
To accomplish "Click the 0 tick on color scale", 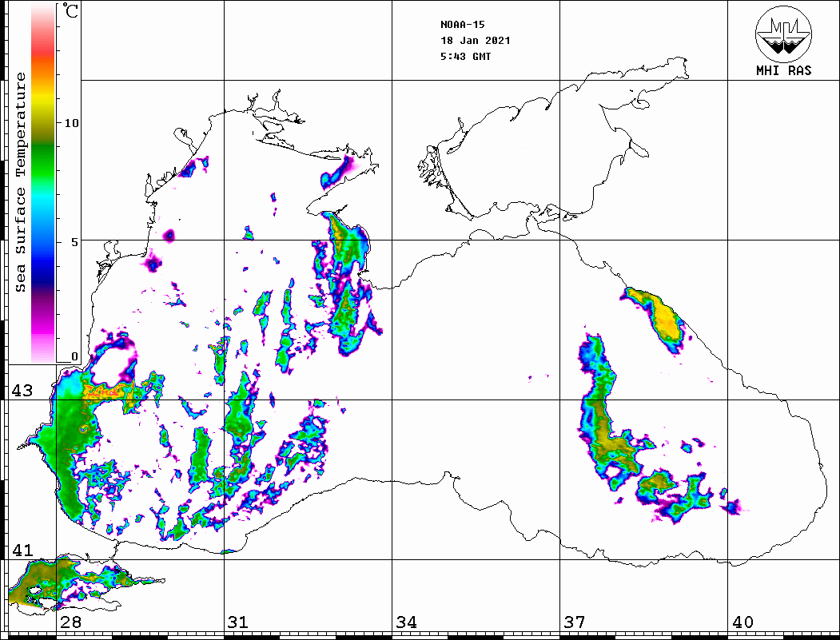I will (74, 356).
